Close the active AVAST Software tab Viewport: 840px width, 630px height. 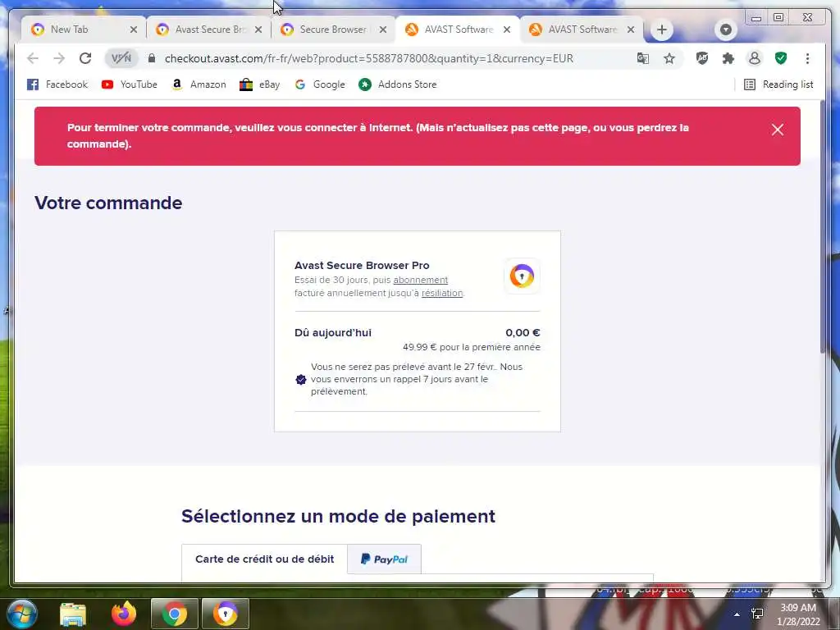point(507,30)
